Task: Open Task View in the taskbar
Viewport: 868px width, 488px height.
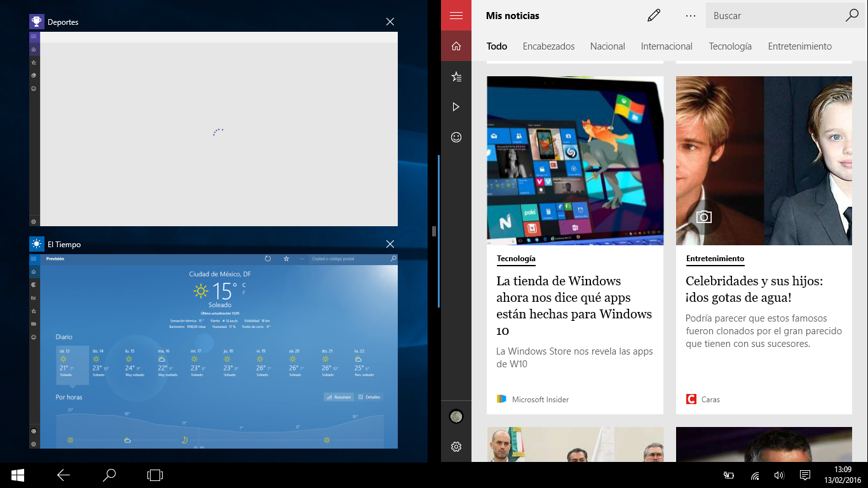Action: pos(155,475)
